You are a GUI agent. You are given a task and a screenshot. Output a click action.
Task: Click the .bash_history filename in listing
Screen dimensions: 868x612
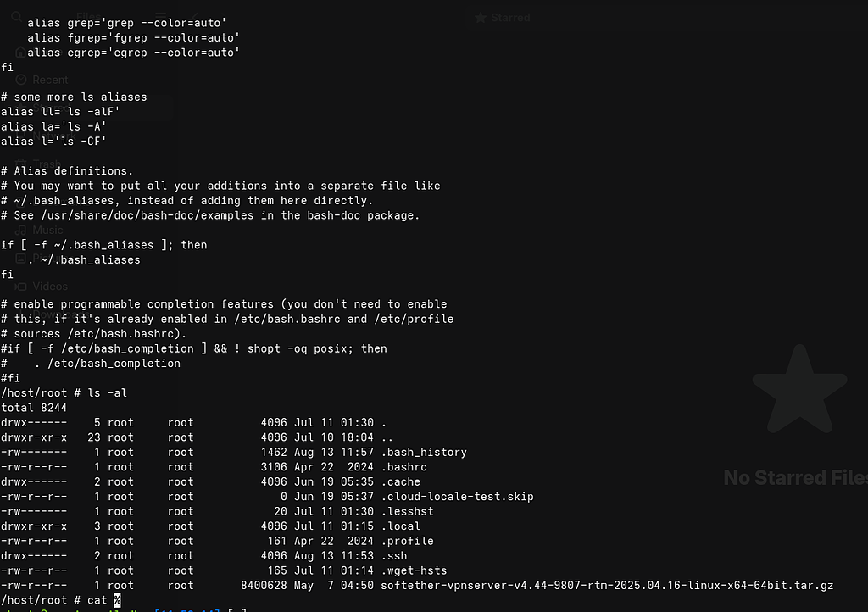coord(424,453)
